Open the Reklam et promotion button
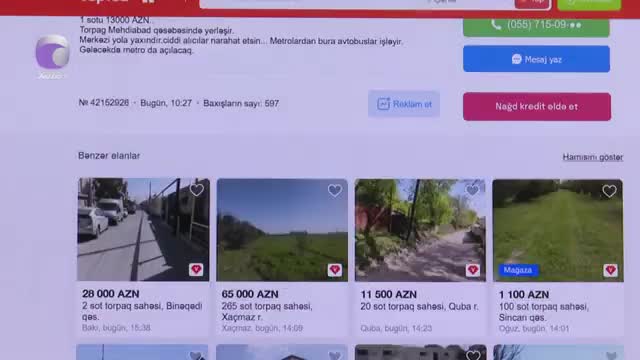 pos(404,104)
